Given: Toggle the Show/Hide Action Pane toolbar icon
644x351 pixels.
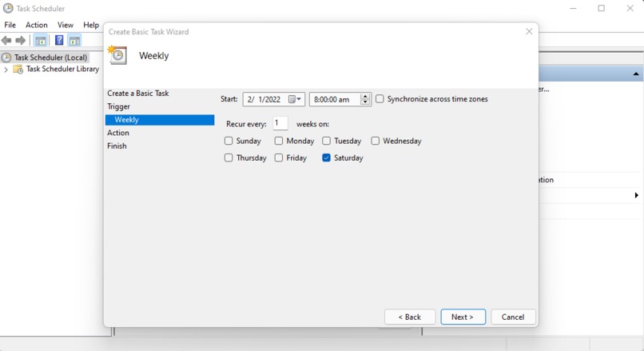Looking at the screenshot, I should tap(74, 40).
